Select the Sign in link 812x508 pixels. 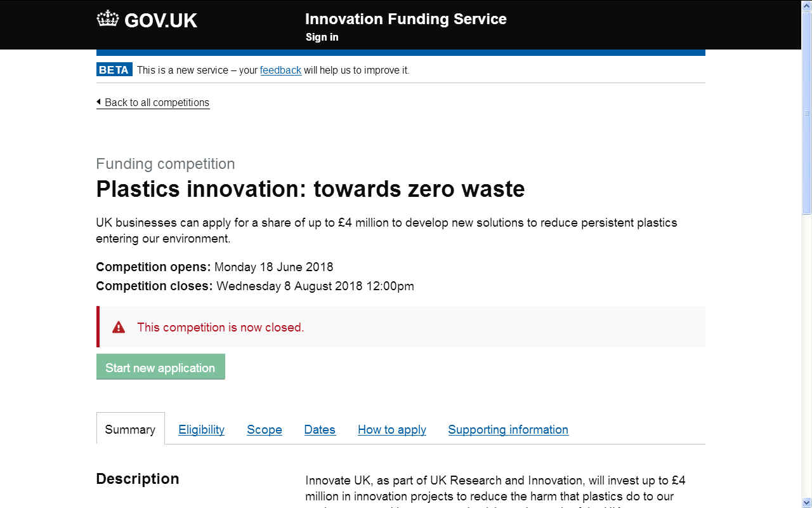coord(322,37)
